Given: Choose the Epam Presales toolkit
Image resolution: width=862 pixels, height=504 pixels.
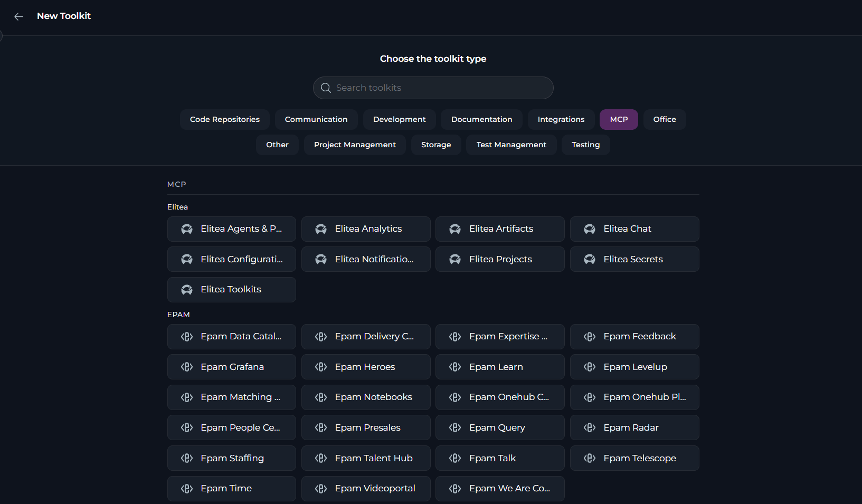Looking at the screenshot, I should click(x=366, y=427).
